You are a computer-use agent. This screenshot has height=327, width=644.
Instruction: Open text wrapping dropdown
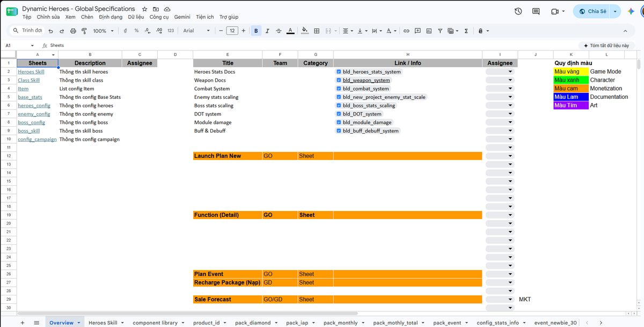coord(376,31)
